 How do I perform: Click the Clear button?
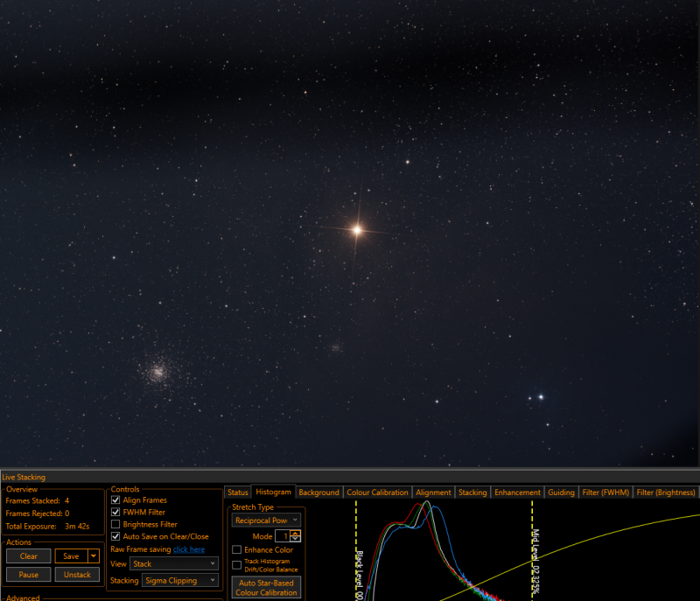pos(29,556)
